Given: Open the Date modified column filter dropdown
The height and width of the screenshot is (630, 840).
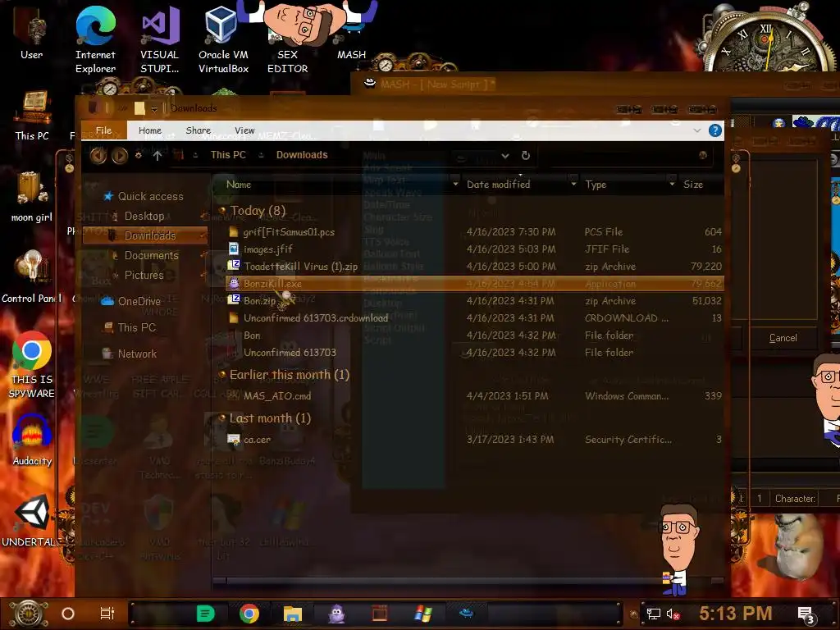Looking at the screenshot, I should tap(573, 184).
